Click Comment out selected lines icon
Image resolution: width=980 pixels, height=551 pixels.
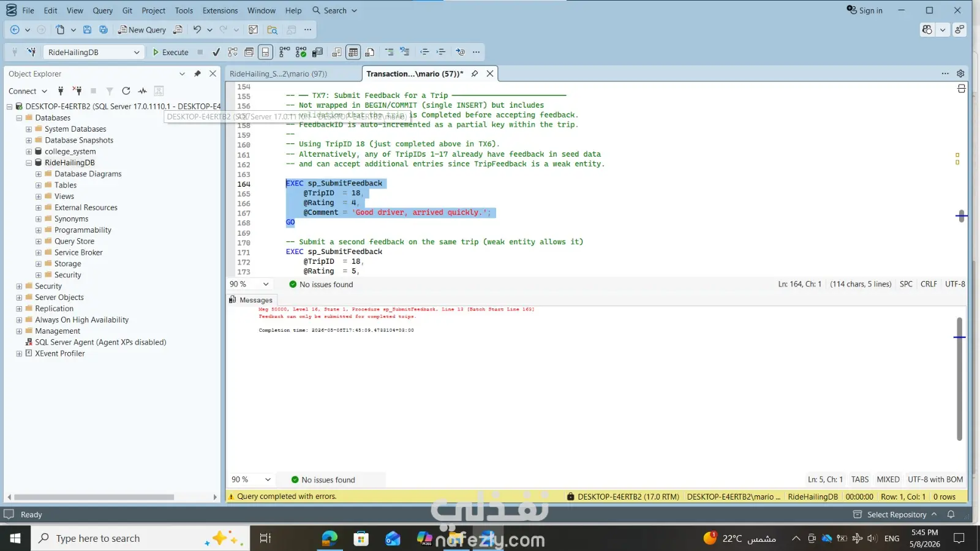390,52
